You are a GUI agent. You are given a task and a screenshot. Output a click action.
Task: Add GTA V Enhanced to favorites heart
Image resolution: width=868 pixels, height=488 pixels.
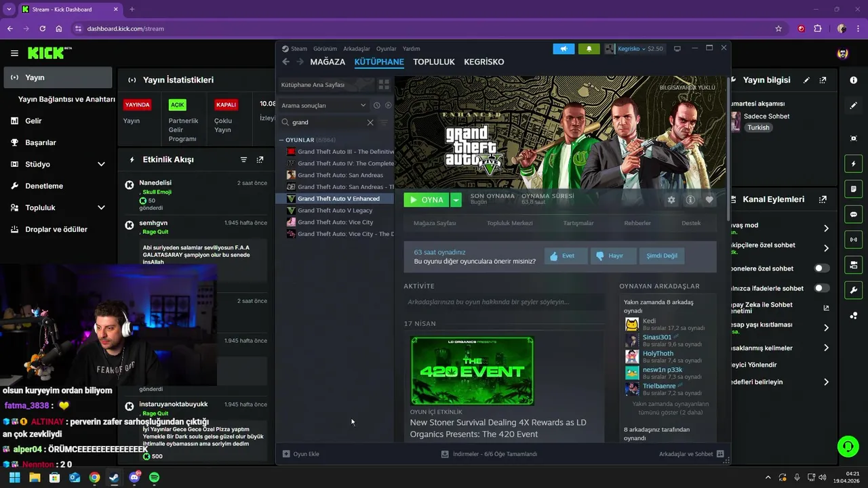pos(709,200)
